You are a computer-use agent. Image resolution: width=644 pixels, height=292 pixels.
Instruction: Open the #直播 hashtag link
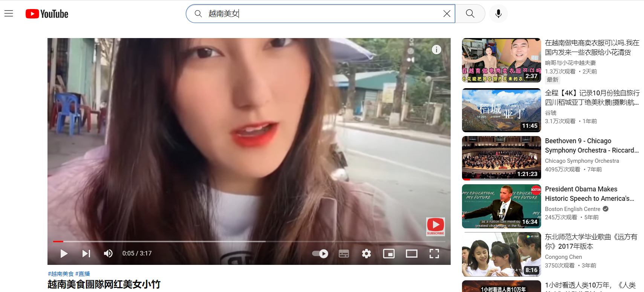[83, 274]
